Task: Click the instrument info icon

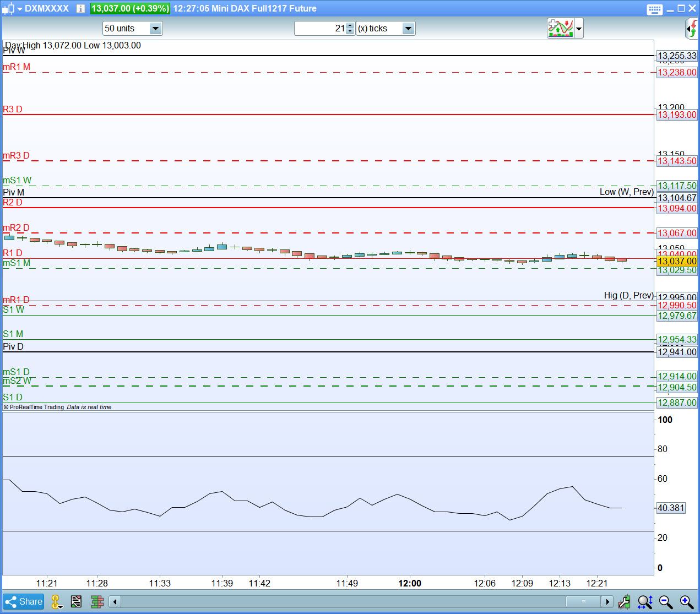Action: 80,8
